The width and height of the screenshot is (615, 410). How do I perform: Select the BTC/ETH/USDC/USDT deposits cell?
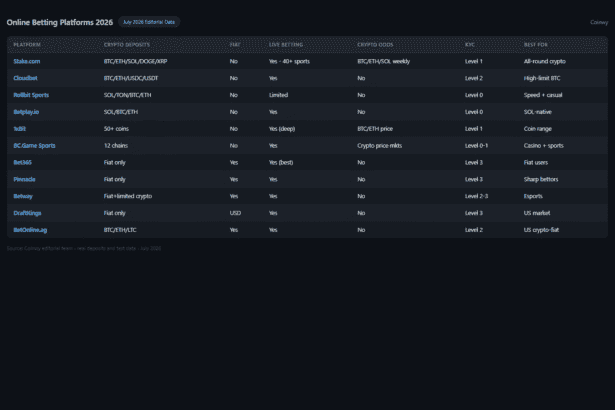pos(131,78)
